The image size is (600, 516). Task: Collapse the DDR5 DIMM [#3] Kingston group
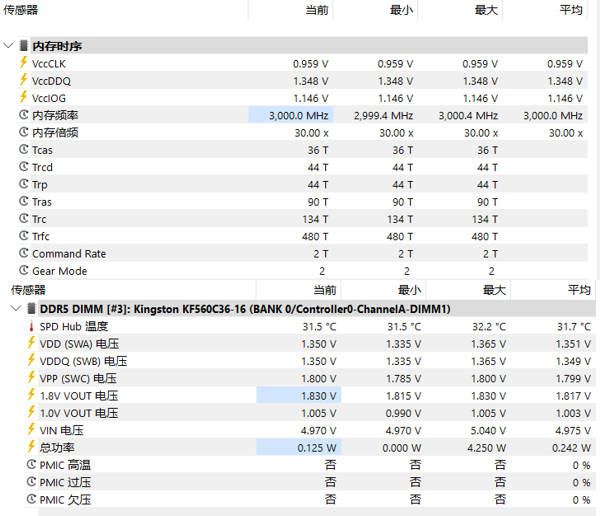[x=16, y=308]
